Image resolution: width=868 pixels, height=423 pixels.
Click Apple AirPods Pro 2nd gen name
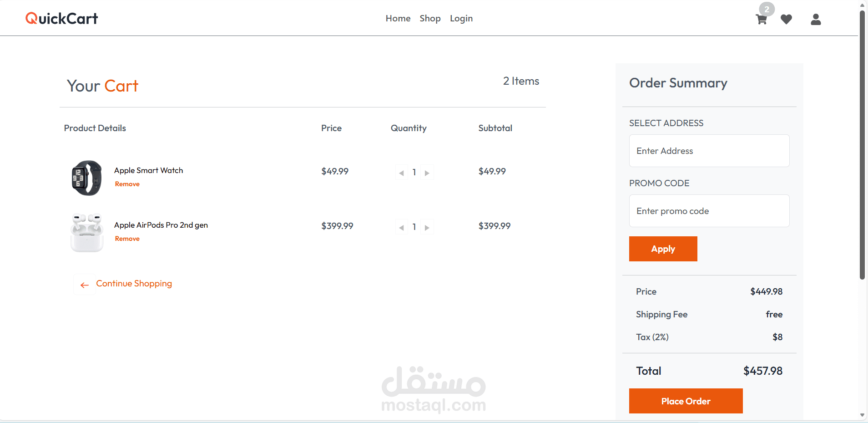[x=161, y=225]
